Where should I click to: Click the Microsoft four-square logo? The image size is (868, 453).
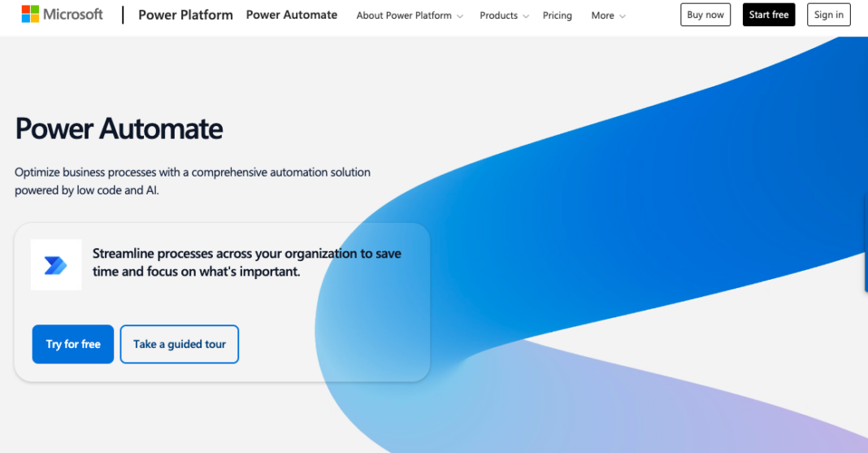[x=30, y=15]
